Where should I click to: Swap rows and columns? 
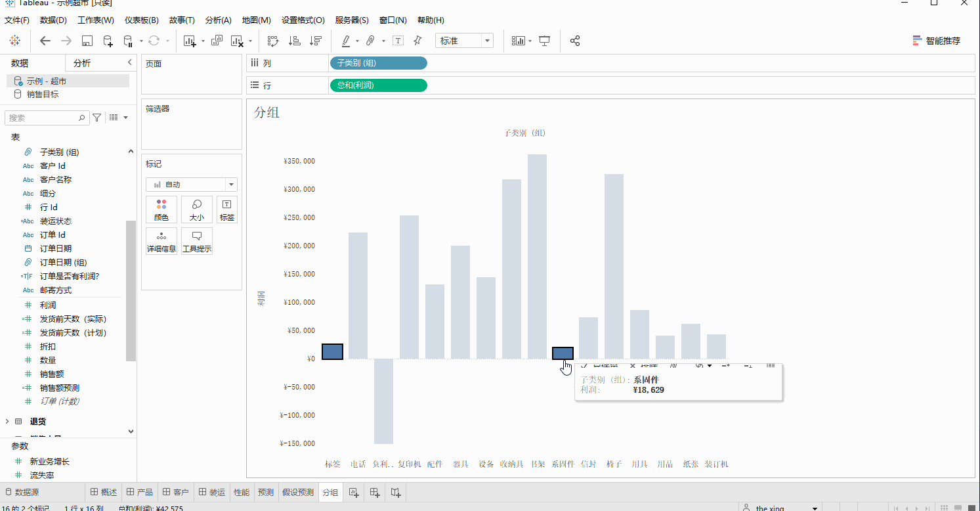pyautogui.click(x=273, y=41)
